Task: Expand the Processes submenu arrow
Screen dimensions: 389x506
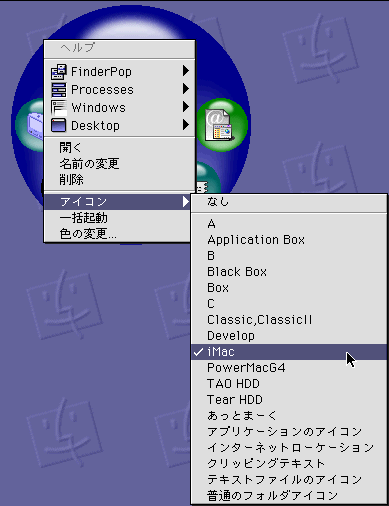Action: tap(186, 89)
